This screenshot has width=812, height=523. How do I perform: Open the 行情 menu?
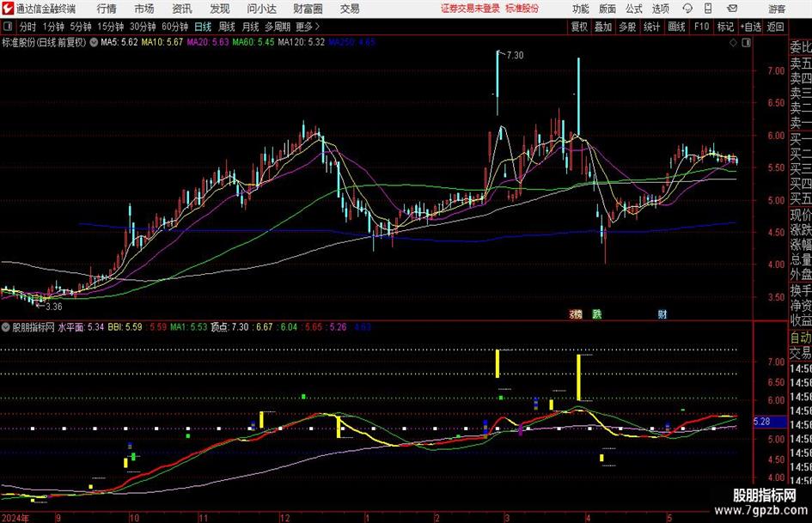(107, 9)
